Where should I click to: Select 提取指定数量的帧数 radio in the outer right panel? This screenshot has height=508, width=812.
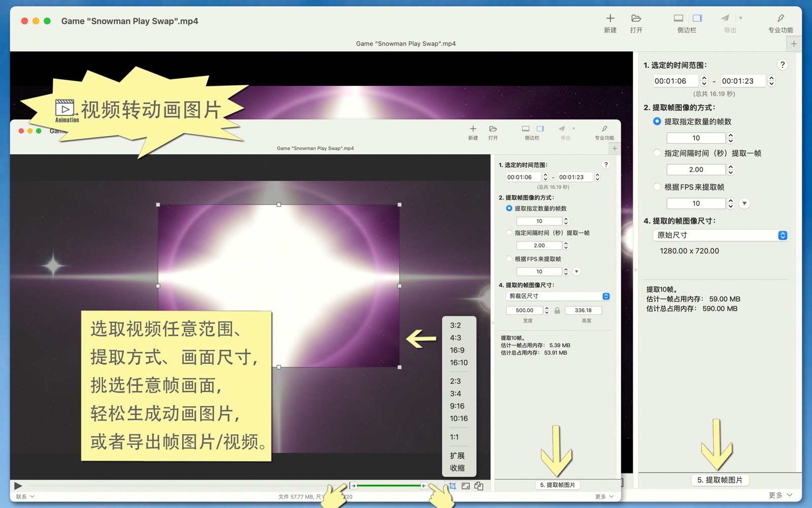[x=657, y=121]
